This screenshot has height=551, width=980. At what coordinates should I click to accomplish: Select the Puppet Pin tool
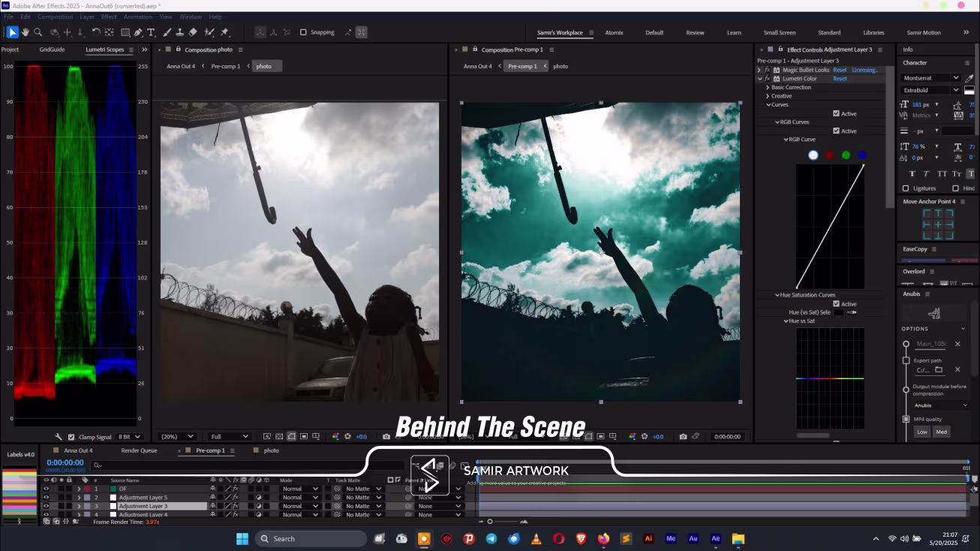[x=224, y=32]
